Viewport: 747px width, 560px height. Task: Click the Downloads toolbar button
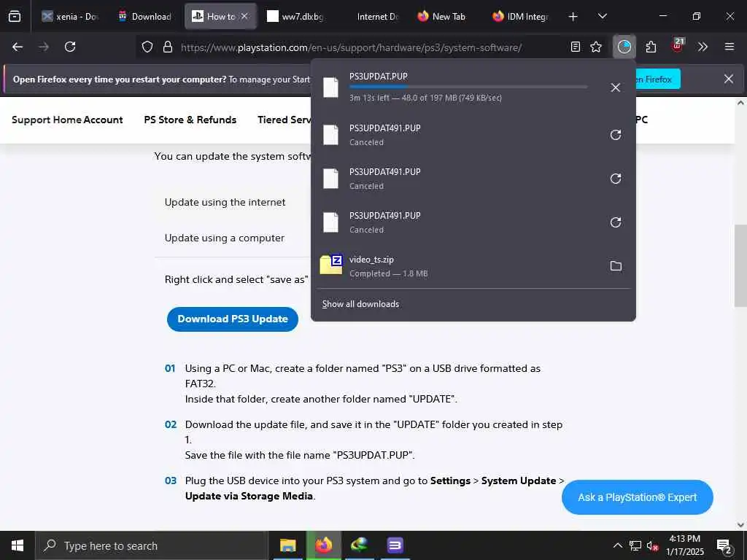(x=624, y=47)
